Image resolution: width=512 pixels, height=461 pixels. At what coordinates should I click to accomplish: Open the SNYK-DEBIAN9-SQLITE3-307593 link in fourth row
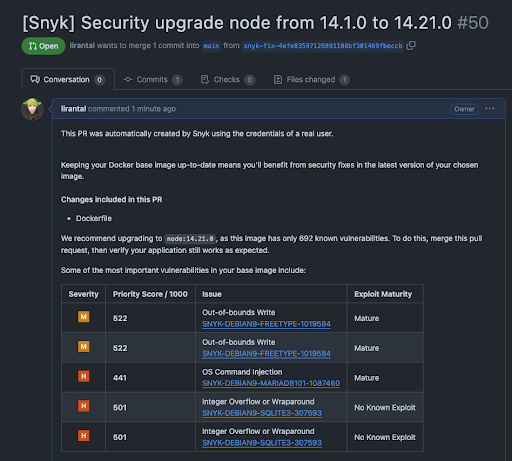[262, 413]
